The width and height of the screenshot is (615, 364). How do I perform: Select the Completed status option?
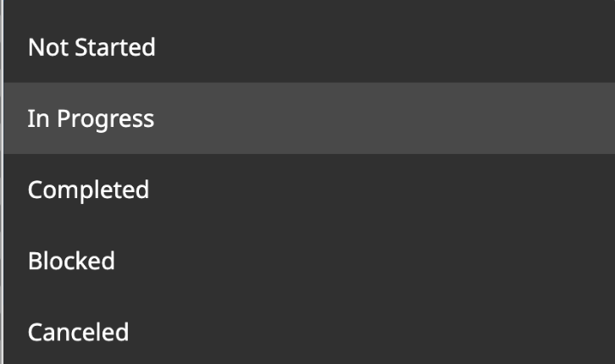(309, 190)
